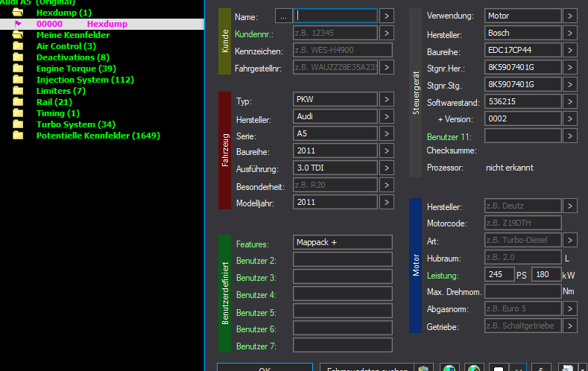The height and width of the screenshot is (371, 588).
Task: Open the Hexdump (1) folder icon
Action: click(18, 13)
